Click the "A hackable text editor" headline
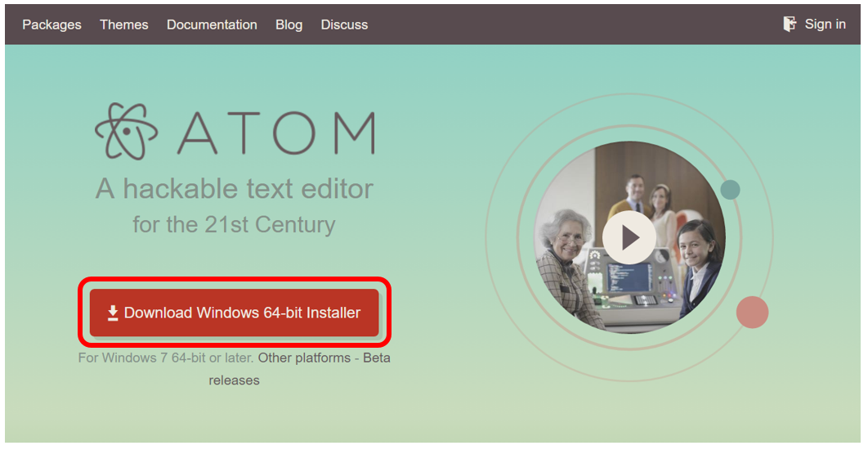Screen dimensions: 868x450 (235, 189)
